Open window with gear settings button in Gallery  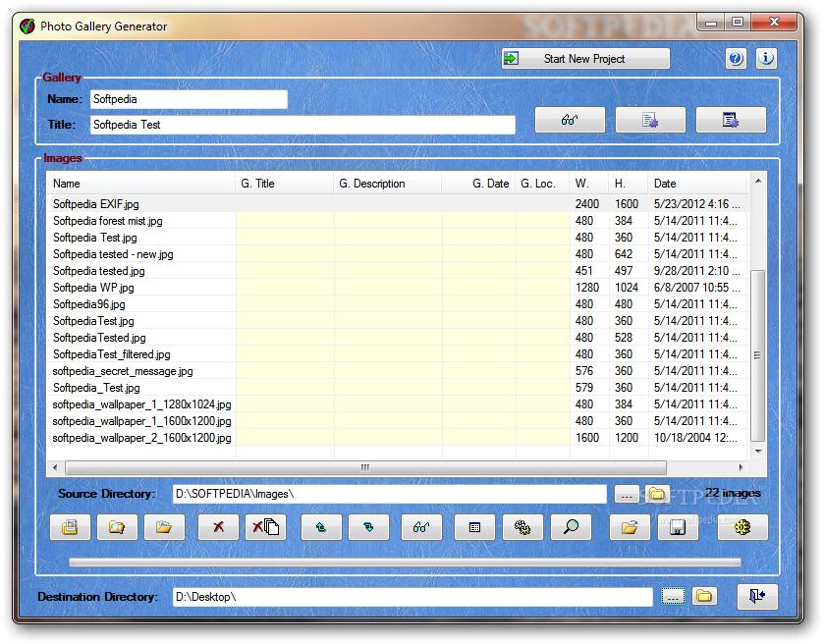(x=731, y=120)
